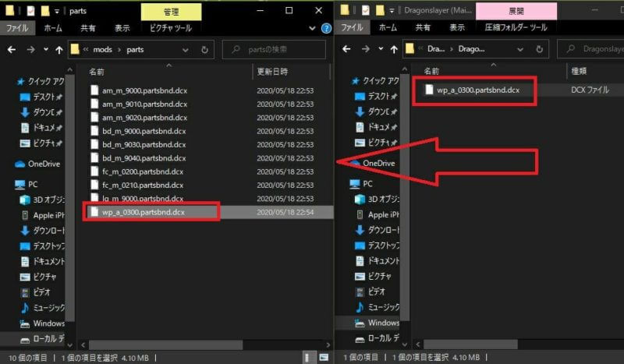The width and height of the screenshot is (624, 364).
Task: Click mods in the parts address bar
Action: tap(103, 50)
